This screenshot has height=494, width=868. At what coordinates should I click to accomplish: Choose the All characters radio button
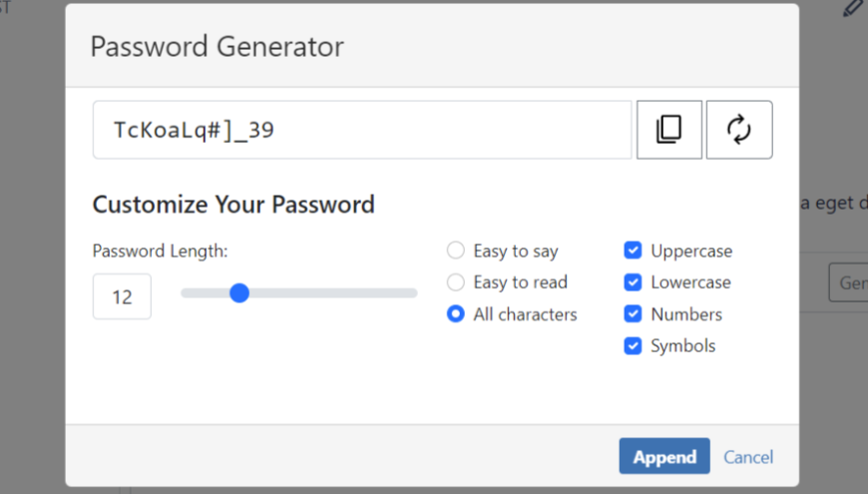click(456, 314)
